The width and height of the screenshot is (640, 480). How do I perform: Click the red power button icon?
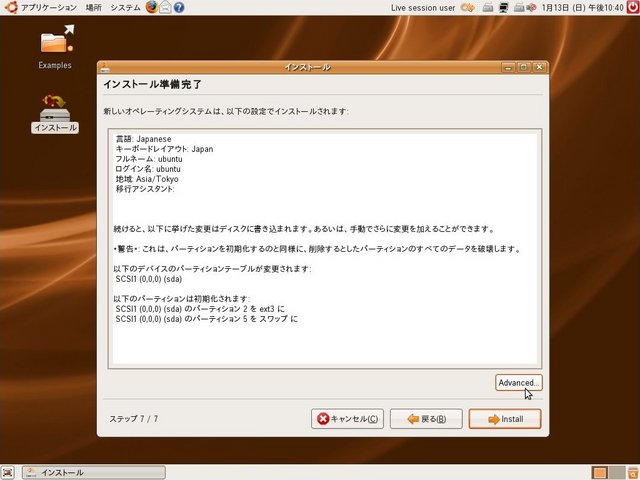(633, 7)
